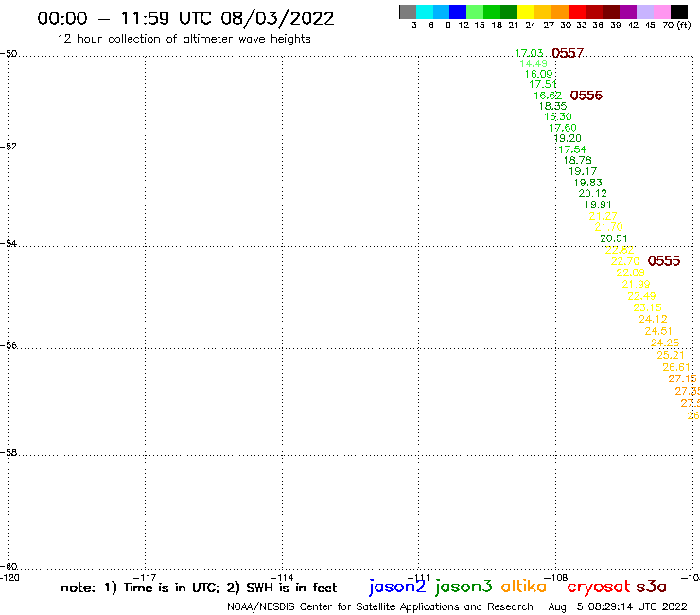
Task: Select the 17.51 wave height reading
Action: click(x=543, y=84)
